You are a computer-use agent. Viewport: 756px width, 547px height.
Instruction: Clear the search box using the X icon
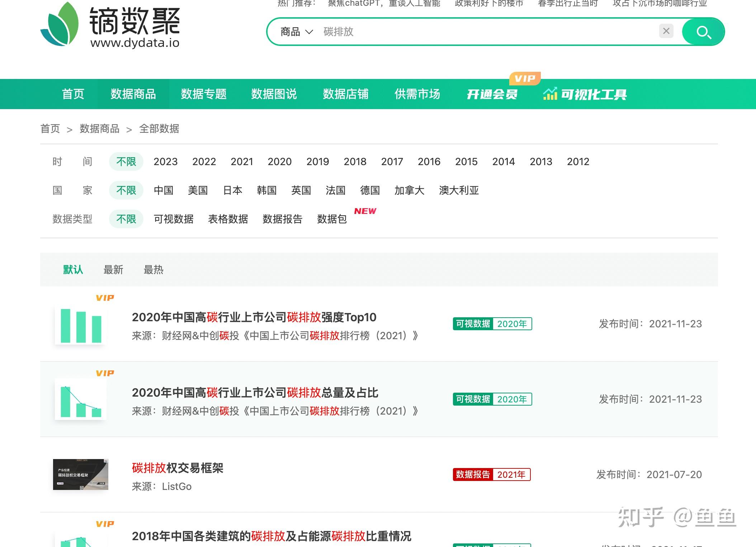[666, 31]
